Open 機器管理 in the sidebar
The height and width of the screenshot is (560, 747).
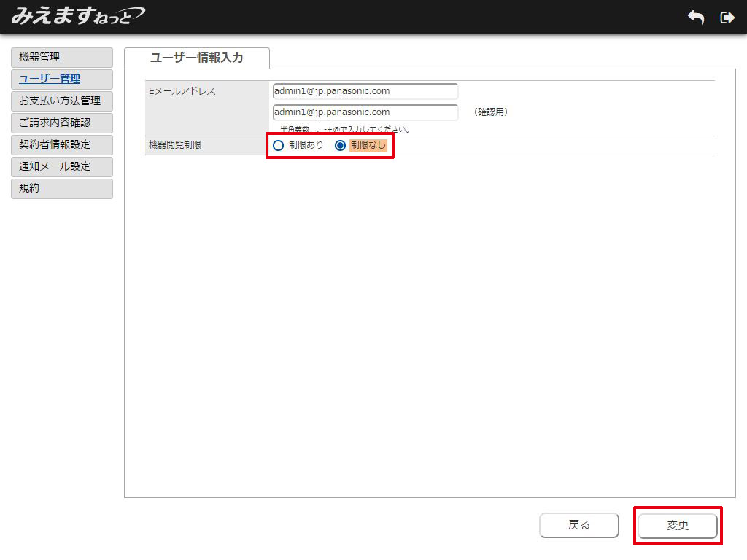coord(62,57)
